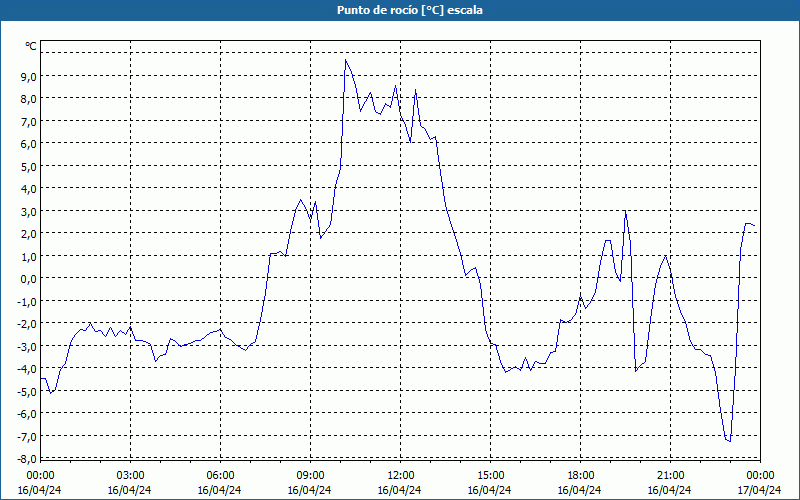Click the 09:00 time label
The height and width of the screenshot is (500, 800).
pyautogui.click(x=310, y=476)
